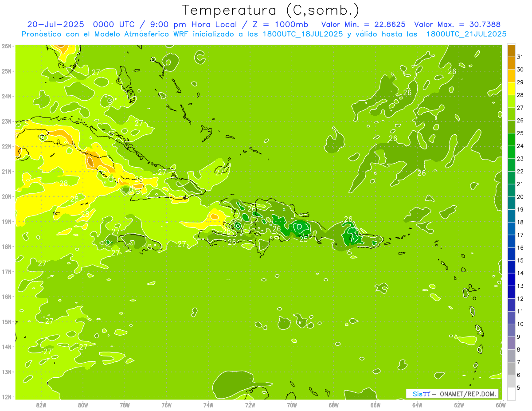Click the color scale number 10

[520, 324]
